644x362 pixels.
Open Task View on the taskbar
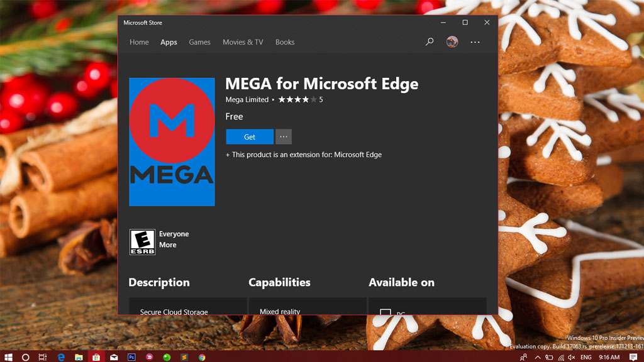click(43, 357)
